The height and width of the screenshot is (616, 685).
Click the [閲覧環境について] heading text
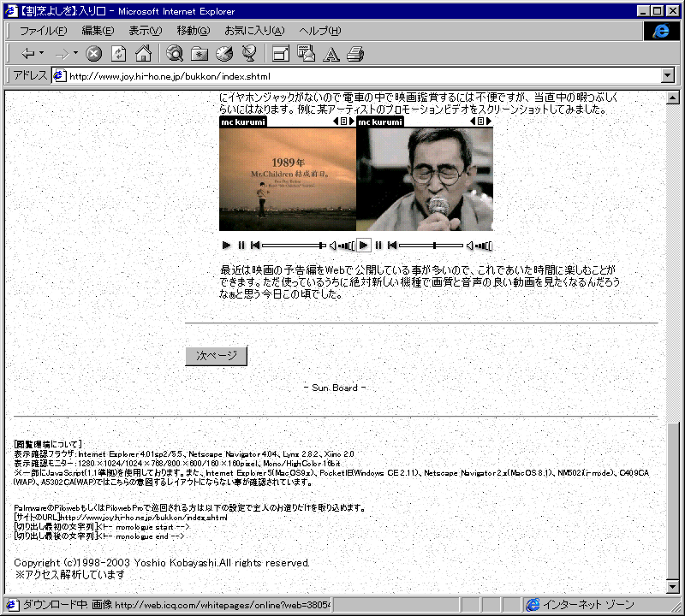(x=48, y=444)
